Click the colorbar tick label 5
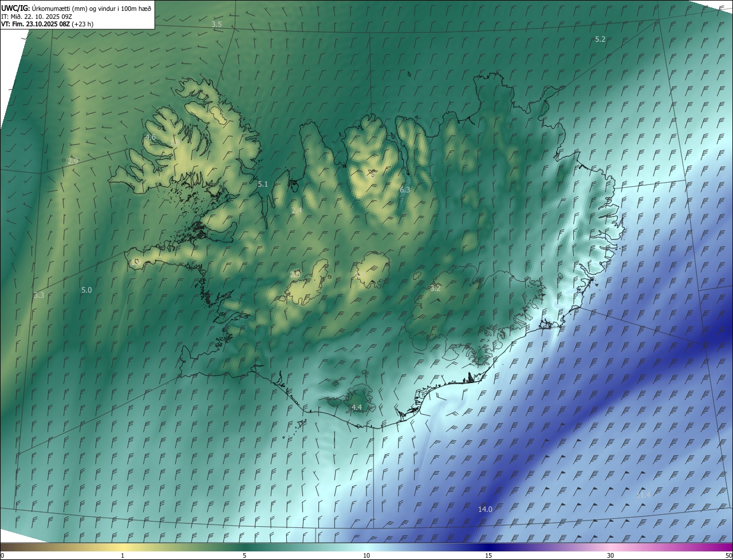Screen dimensions: 733x560 coord(245,556)
